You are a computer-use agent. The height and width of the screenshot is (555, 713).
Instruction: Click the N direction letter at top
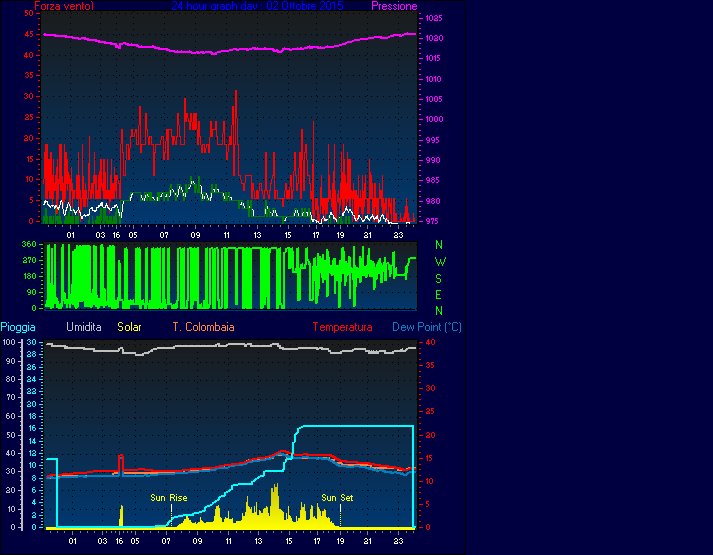pos(439,245)
